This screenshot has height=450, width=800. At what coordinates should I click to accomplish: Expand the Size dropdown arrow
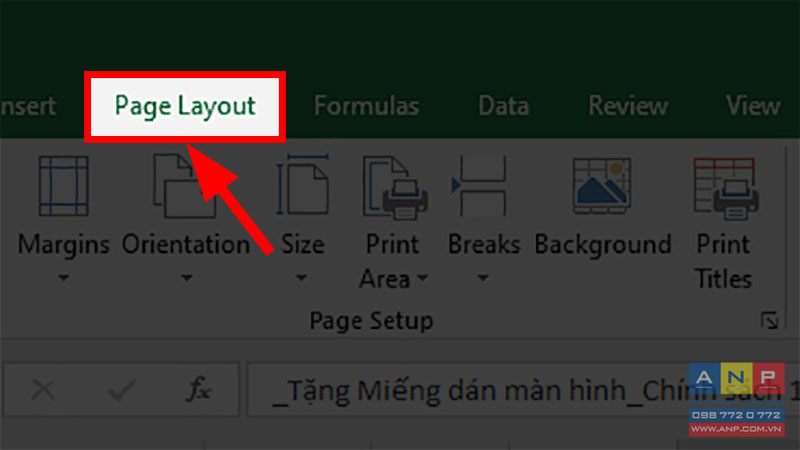[x=302, y=278]
